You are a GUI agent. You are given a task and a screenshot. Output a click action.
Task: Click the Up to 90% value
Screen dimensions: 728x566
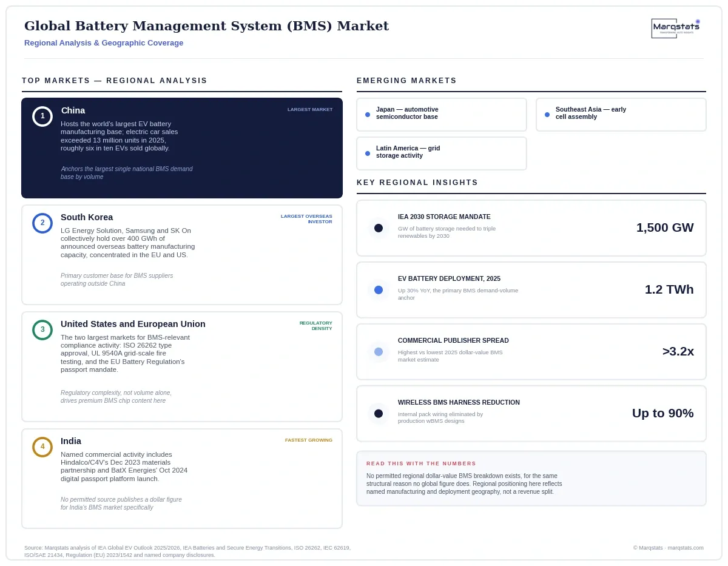coord(663,413)
